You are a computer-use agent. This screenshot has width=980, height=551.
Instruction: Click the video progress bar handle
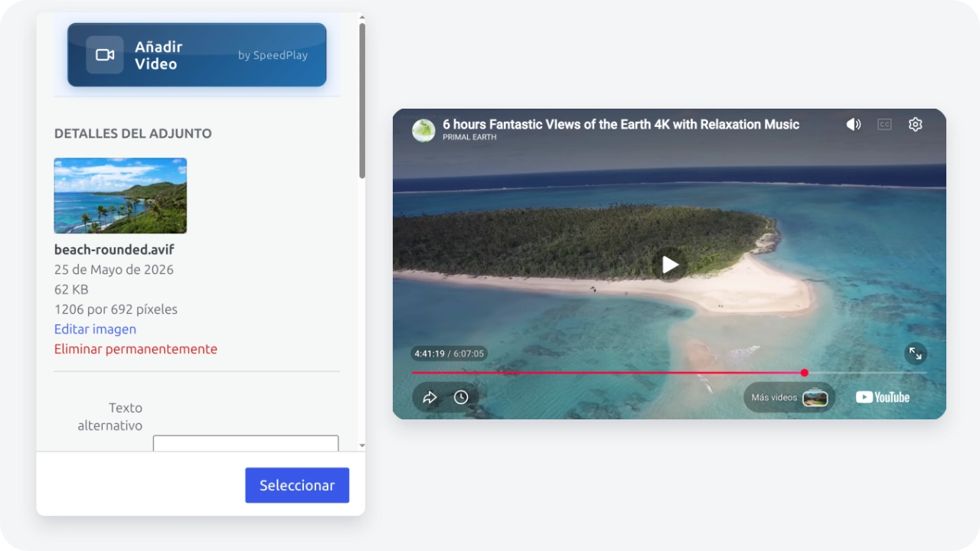[x=805, y=373]
